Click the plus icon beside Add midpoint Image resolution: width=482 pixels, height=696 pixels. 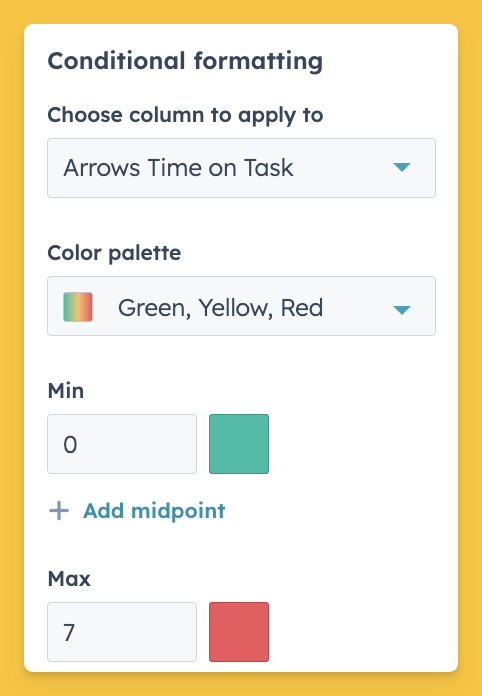(x=59, y=510)
